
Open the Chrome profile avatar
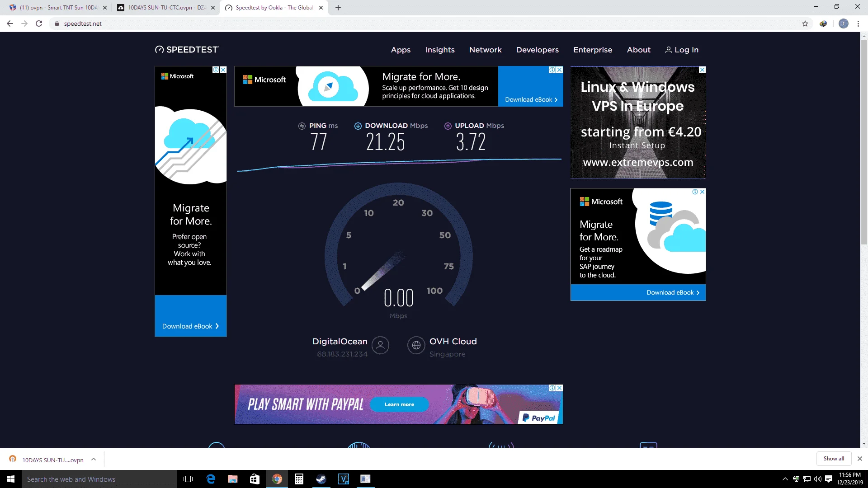tap(844, 23)
